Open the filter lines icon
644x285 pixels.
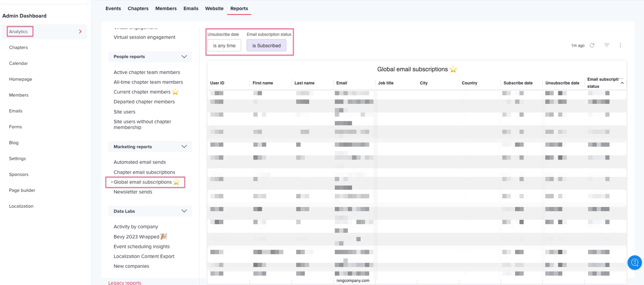pyautogui.click(x=607, y=45)
